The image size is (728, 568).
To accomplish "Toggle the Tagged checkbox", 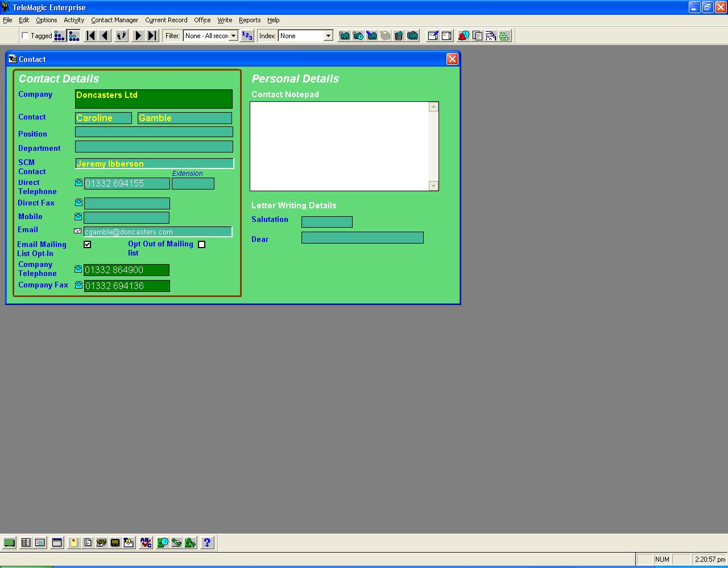I will point(25,36).
